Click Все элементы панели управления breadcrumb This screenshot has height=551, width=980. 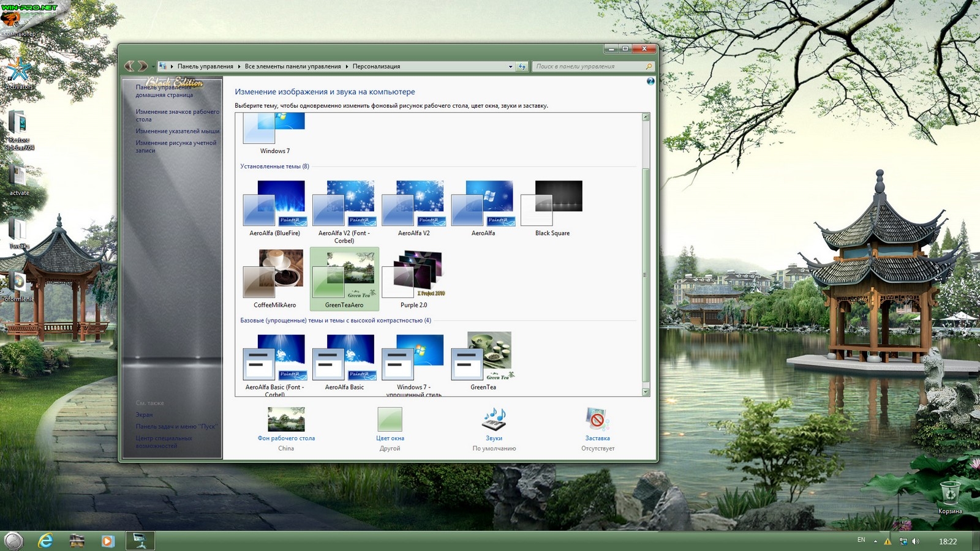pos(293,66)
